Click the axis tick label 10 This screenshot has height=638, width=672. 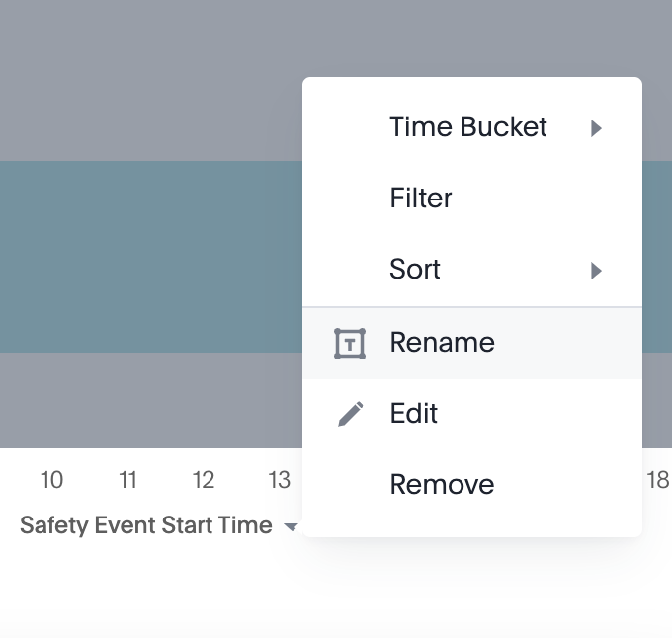[x=51, y=481]
